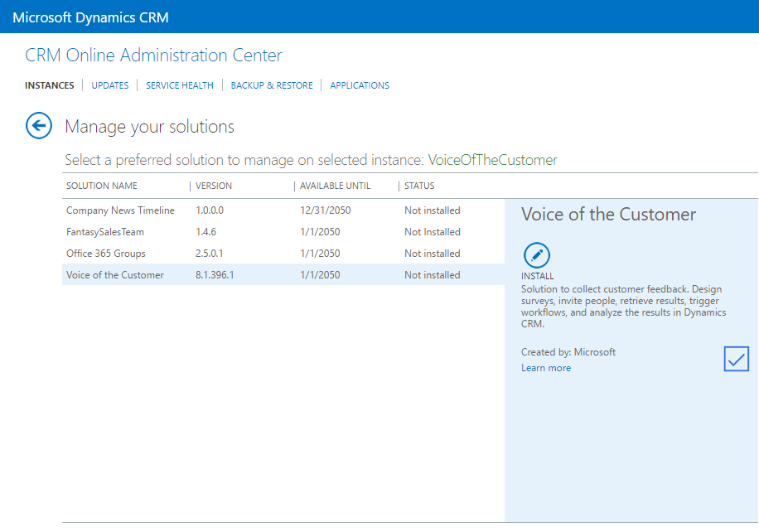Switch to the Updates tab
759x532 pixels.
point(110,85)
